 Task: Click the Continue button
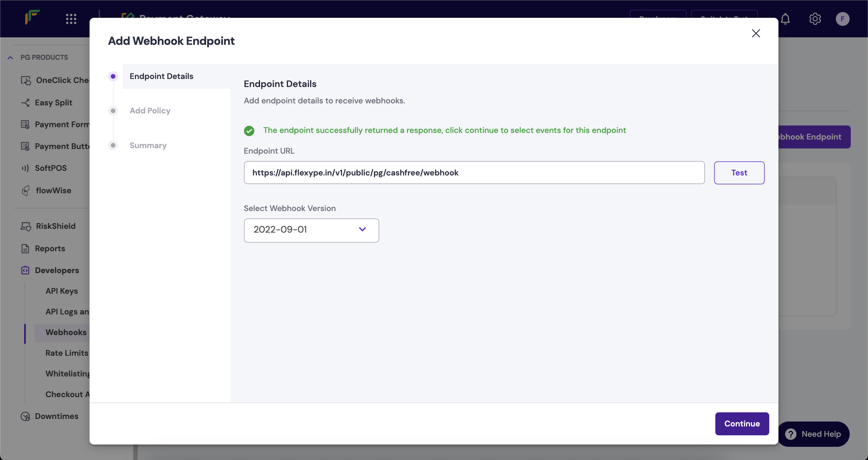742,424
